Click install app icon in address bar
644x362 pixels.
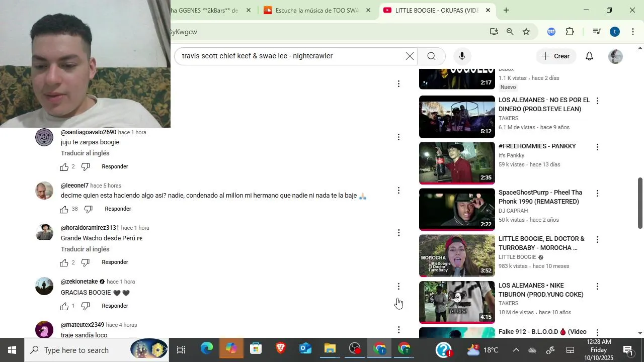coord(494,32)
